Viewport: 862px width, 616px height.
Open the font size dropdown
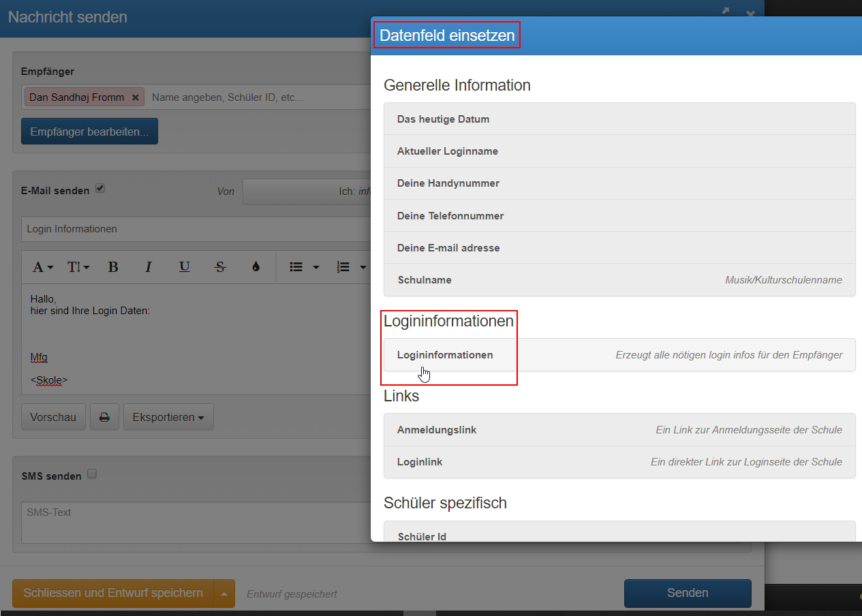(x=78, y=267)
